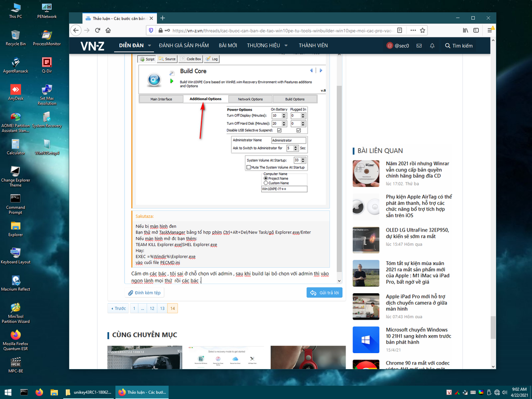Open page actions three-dots menu
This screenshot has height=399, width=532.
pos(413,30)
